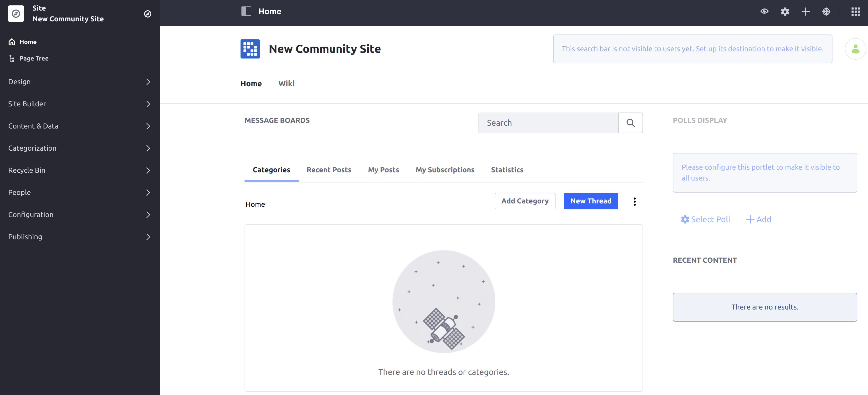
Task: Click the New Community Site logo icon
Action: coord(250,49)
